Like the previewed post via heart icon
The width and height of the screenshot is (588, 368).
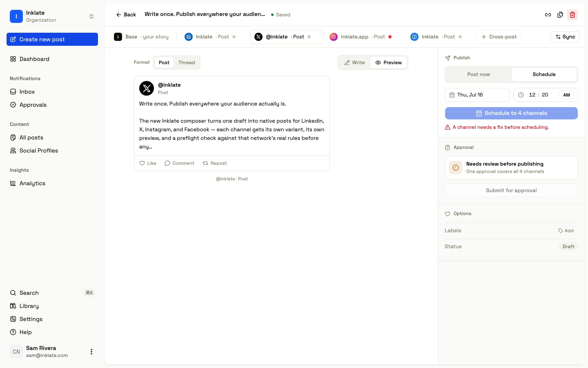(x=142, y=163)
